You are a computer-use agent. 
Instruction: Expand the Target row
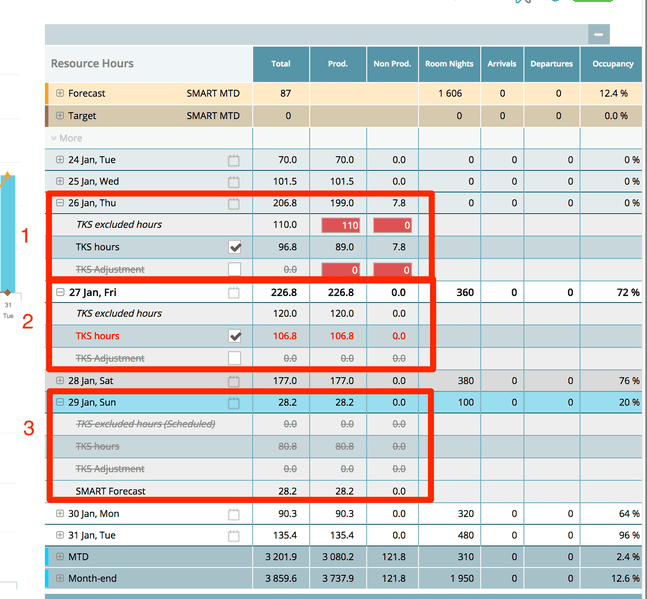[60, 116]
